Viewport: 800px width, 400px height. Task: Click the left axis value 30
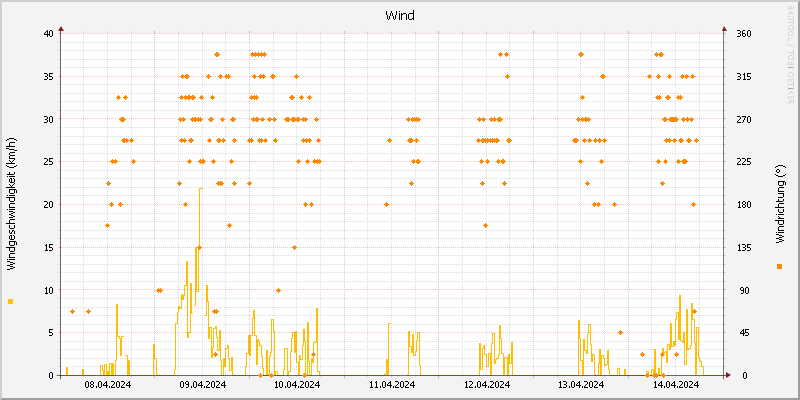[48, 119]
